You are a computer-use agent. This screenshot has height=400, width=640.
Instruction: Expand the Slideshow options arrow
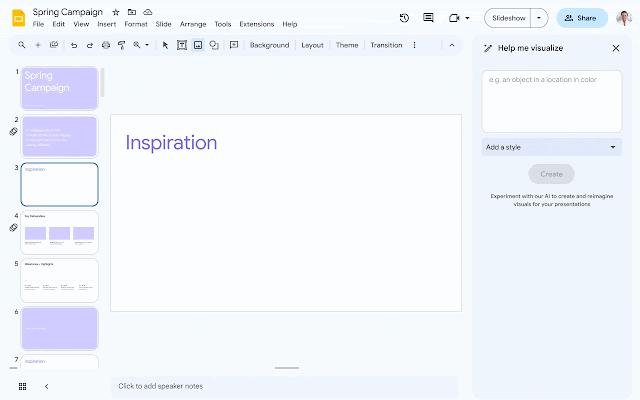tap(539, 18)
